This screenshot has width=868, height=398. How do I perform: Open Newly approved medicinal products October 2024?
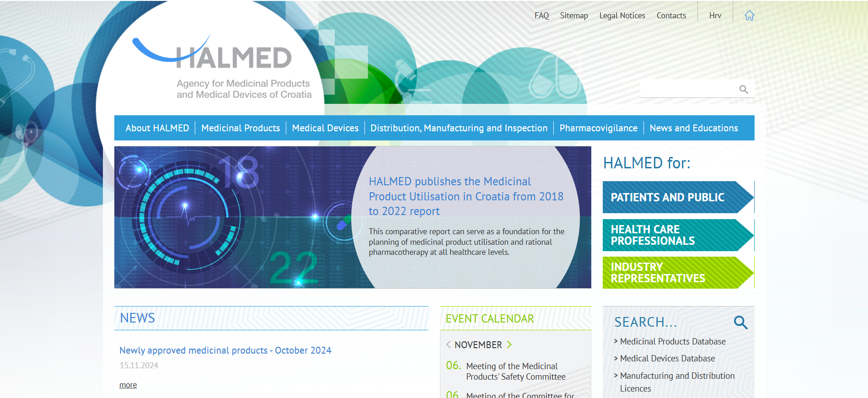pyautogui.click(x=225, y=350)
